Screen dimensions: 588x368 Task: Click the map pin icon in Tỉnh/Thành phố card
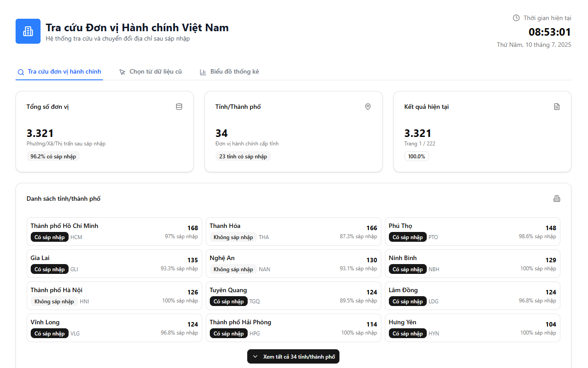click(368, 107)
